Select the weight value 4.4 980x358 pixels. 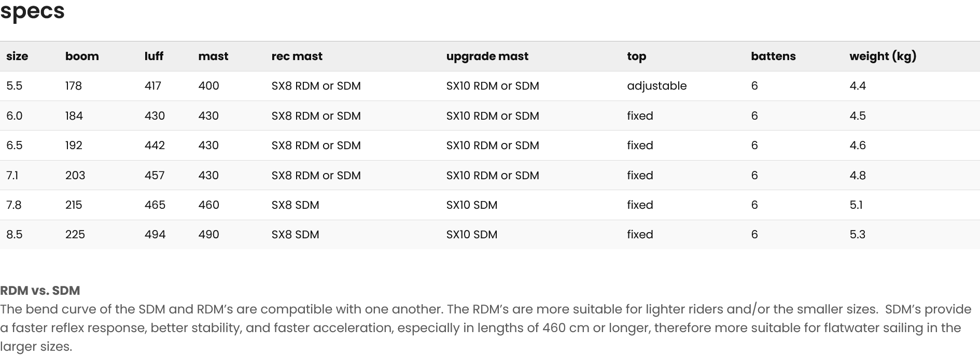858,86
